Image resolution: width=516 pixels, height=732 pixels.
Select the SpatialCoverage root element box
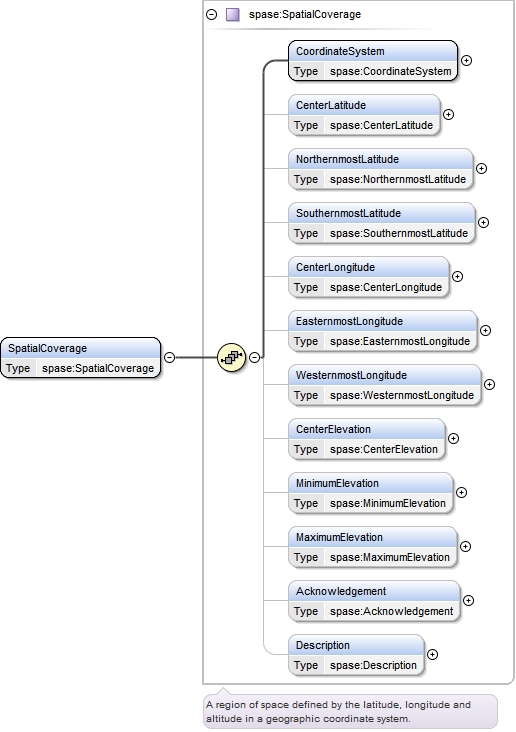click(80, 358)
